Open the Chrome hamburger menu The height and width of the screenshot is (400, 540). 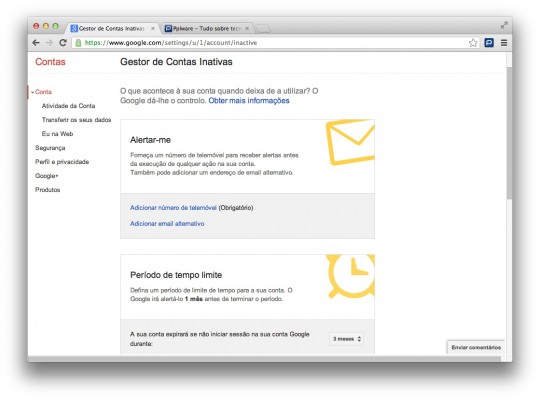504,43
